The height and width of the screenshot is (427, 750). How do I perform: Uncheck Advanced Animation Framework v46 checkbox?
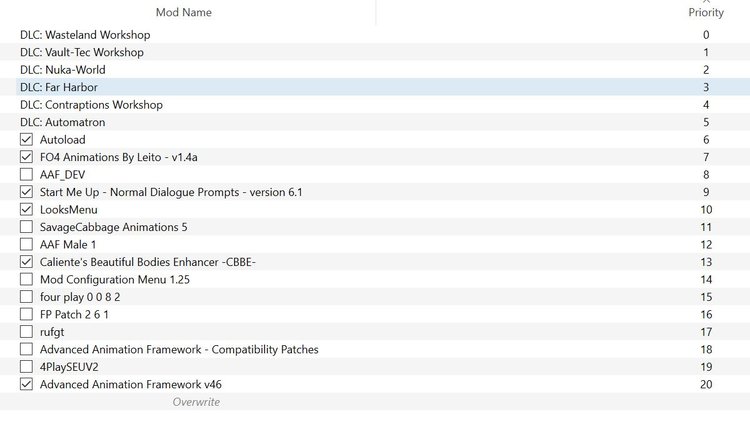point(26,384)
